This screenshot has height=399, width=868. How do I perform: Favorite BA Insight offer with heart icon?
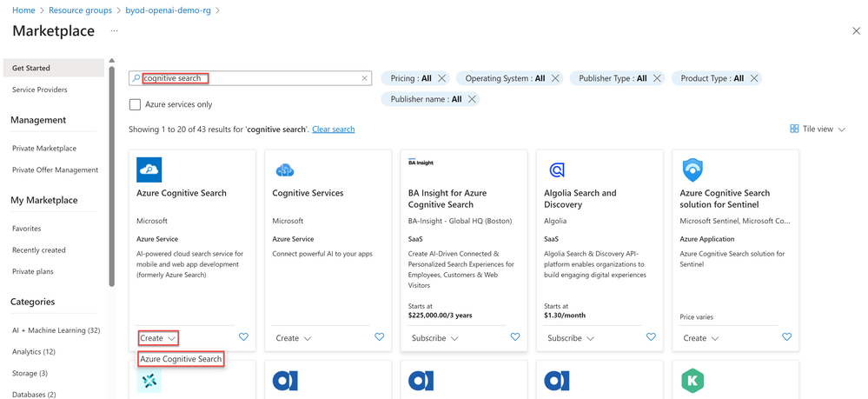click(x=515, y=336)
